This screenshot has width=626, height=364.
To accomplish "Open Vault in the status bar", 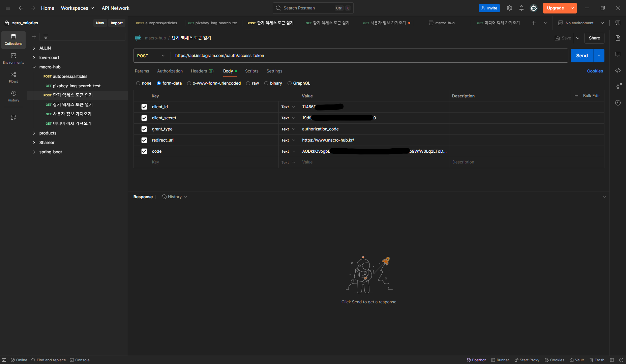I will point(577,360).
